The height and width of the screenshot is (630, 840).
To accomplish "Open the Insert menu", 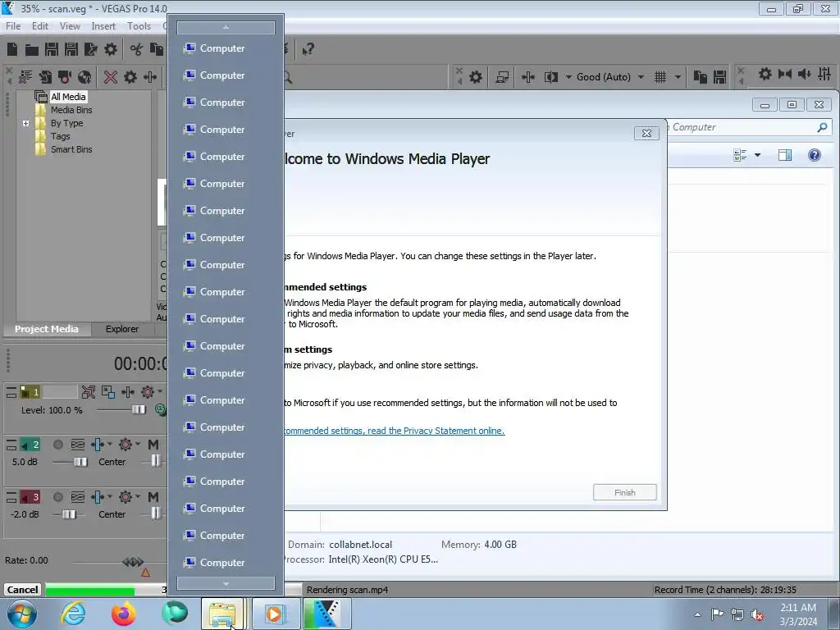I will coord(103,25).
